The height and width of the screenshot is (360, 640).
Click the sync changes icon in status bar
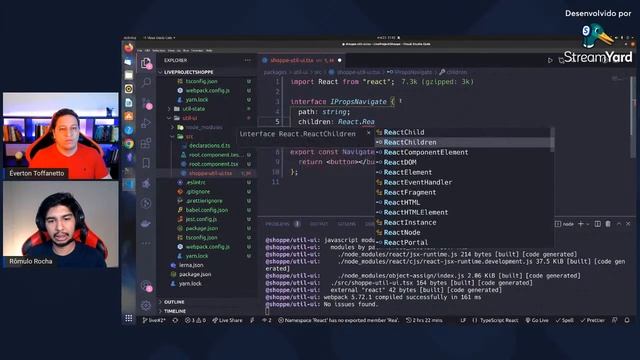(x=176, y=320)
